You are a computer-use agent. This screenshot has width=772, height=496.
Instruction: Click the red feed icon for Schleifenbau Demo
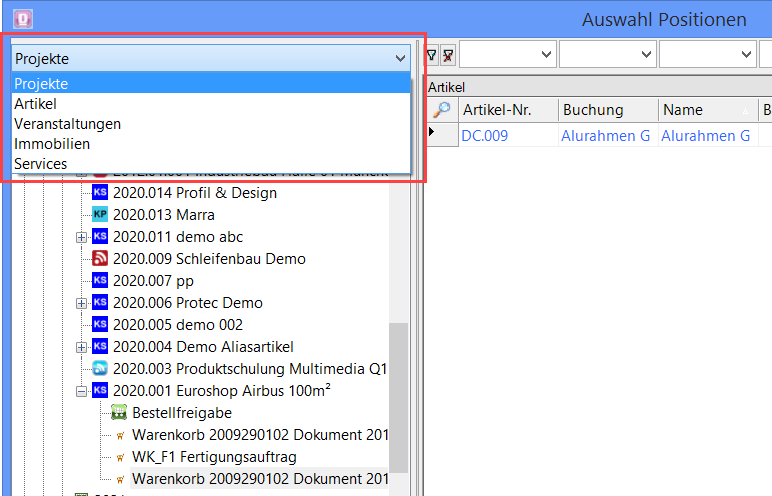pos(100,259)
